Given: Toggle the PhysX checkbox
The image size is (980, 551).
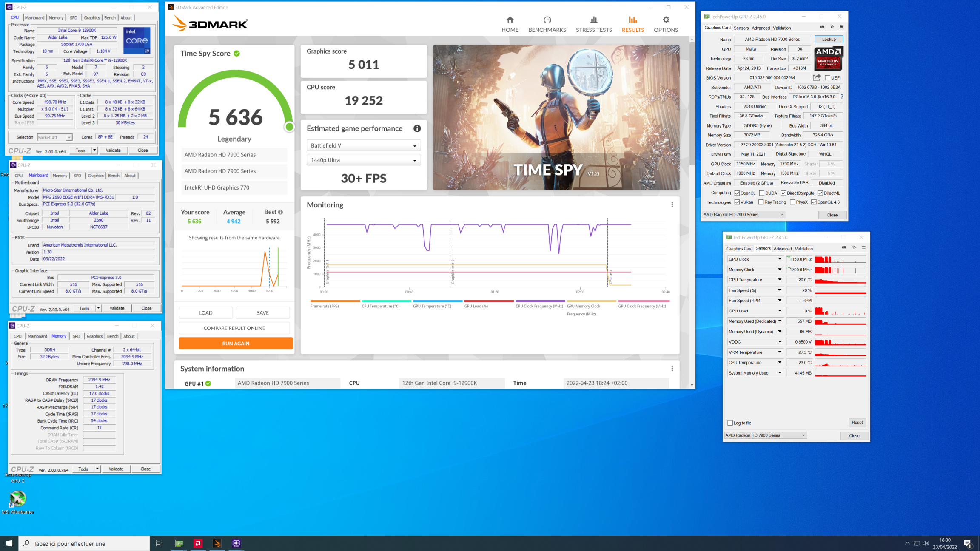Looking at the screenshot, I should pyautogui.click(x=792, y=202).
